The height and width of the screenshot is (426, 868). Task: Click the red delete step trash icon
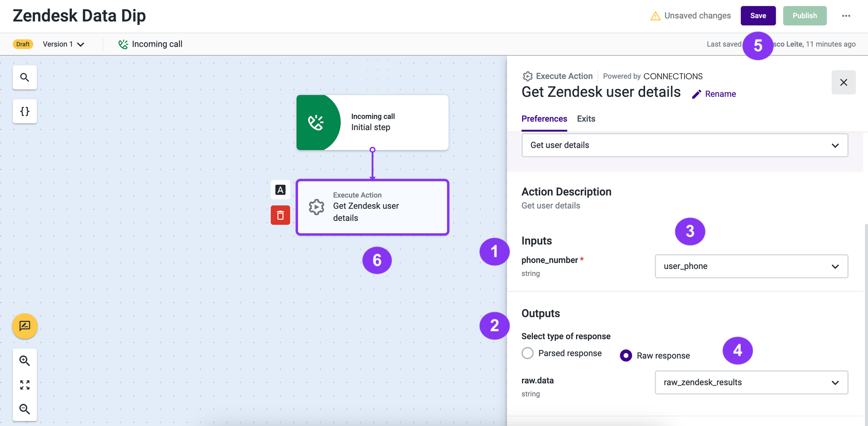pyautogui.click(x=280, y=215)
